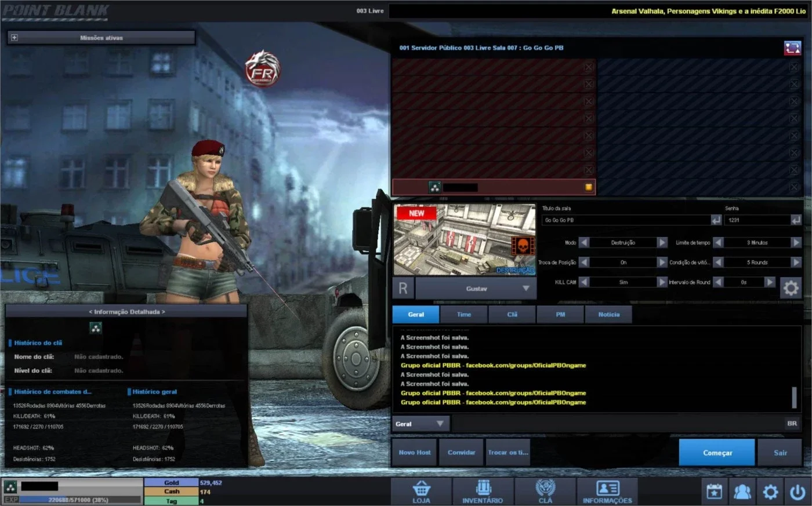Click the BR language button in chat
This screenshot has height=506, width=812.
coord(792,424)
